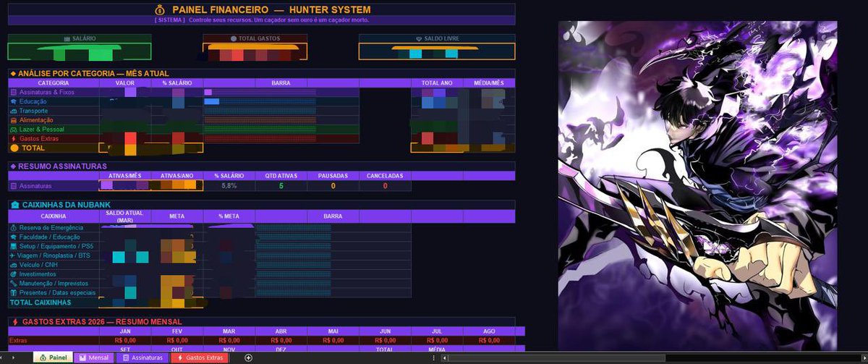Add a new sheet with plus button
The height and width of the screenshot is (364, 868).
coord(249,357)
